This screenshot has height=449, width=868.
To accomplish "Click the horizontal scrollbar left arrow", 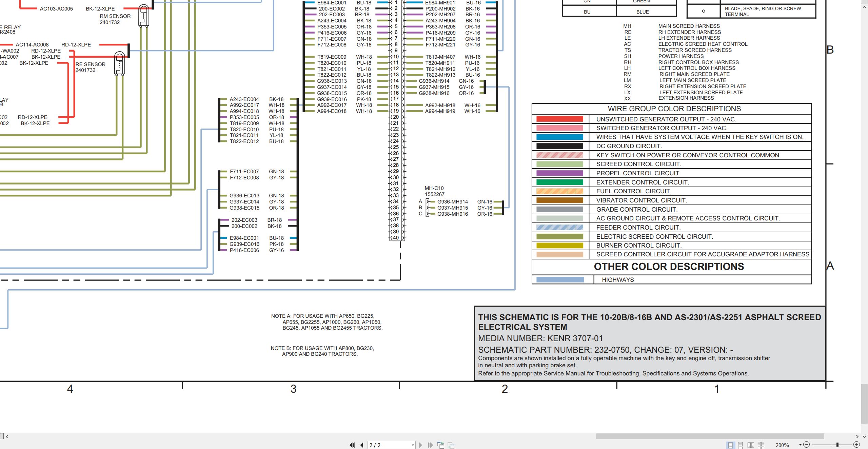I will 7,436.
